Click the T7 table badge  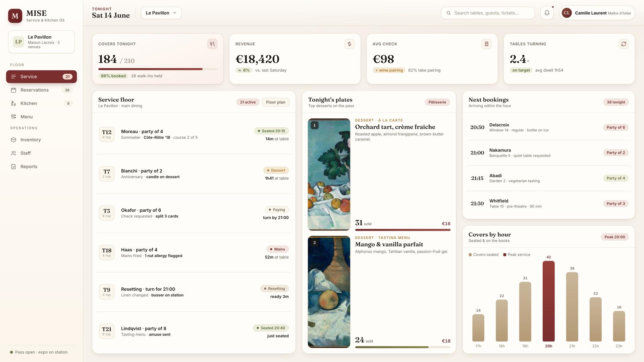click(x=107, y=174)
